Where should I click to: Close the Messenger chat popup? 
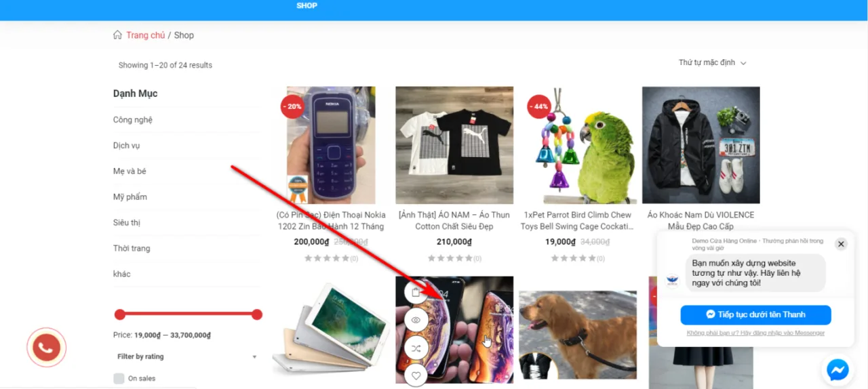(x=841, y=244)
